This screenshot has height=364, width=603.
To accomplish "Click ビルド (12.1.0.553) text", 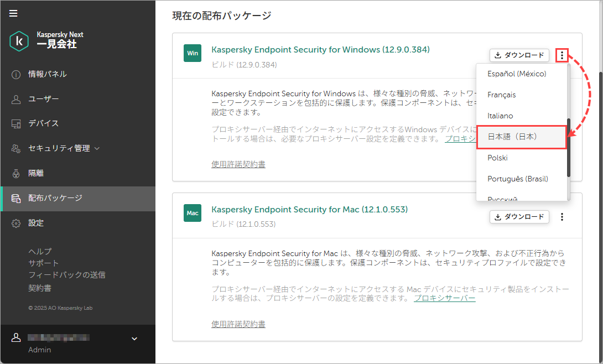I will point(243,224).
